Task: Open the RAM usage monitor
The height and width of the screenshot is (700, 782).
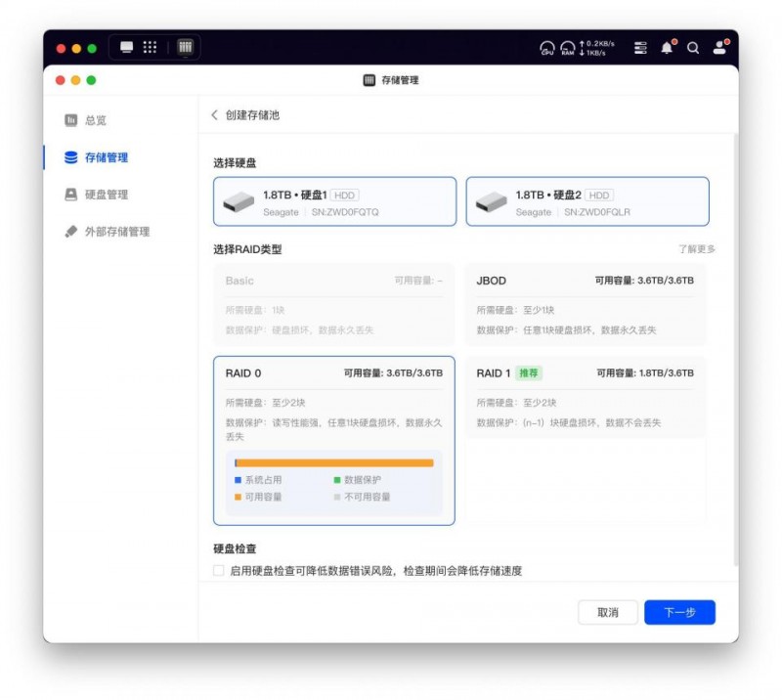Action: pyautogui.click(x=567, y=48)
